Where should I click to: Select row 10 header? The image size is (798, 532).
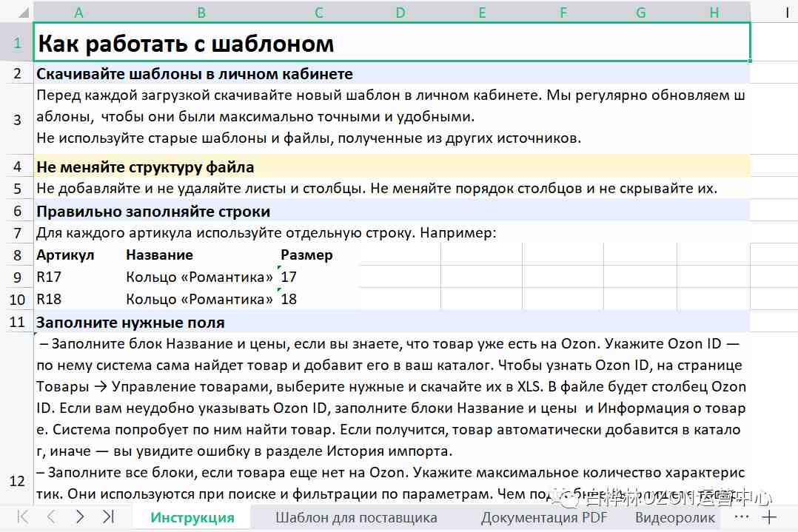(x=17, y=299)
